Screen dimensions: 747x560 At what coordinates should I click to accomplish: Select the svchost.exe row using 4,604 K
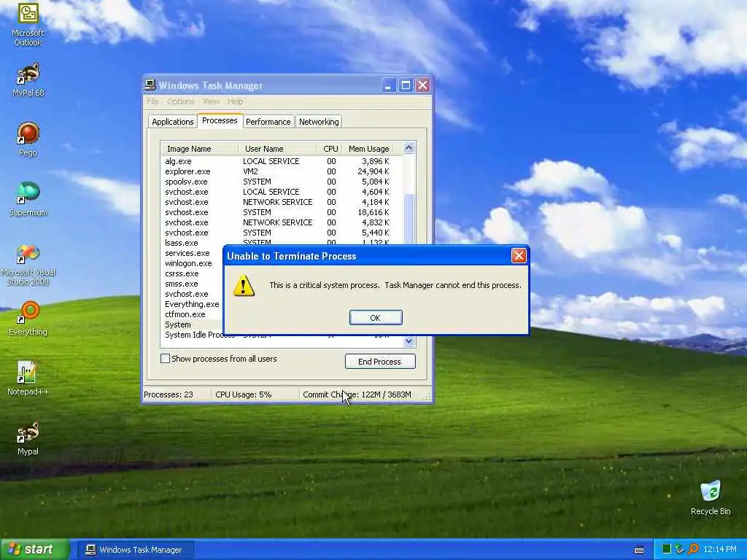tap(282, 192)
